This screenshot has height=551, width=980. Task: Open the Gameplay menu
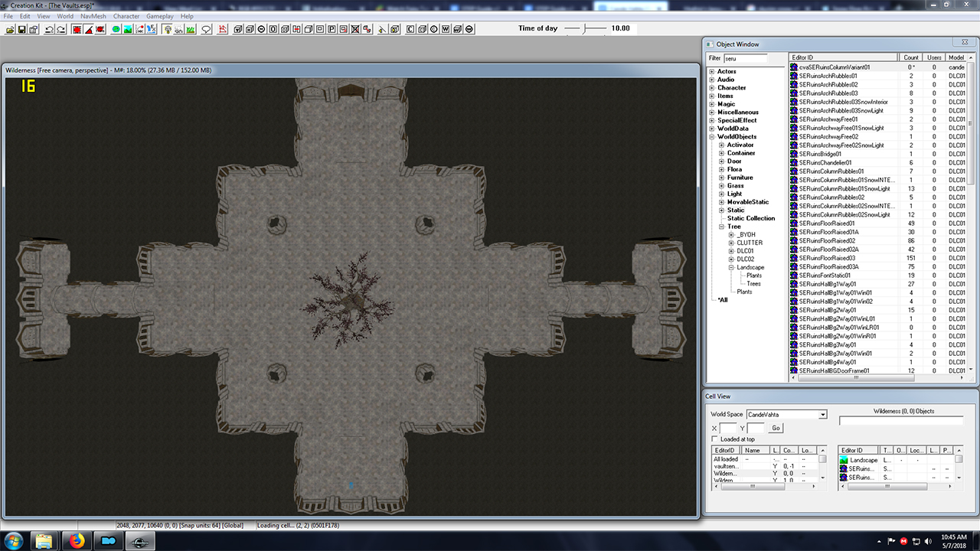[160, 16]
